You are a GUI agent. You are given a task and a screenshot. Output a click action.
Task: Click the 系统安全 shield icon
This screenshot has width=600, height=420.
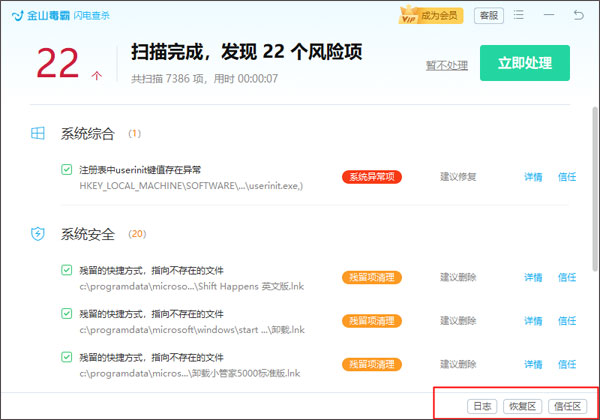(38, 234)
